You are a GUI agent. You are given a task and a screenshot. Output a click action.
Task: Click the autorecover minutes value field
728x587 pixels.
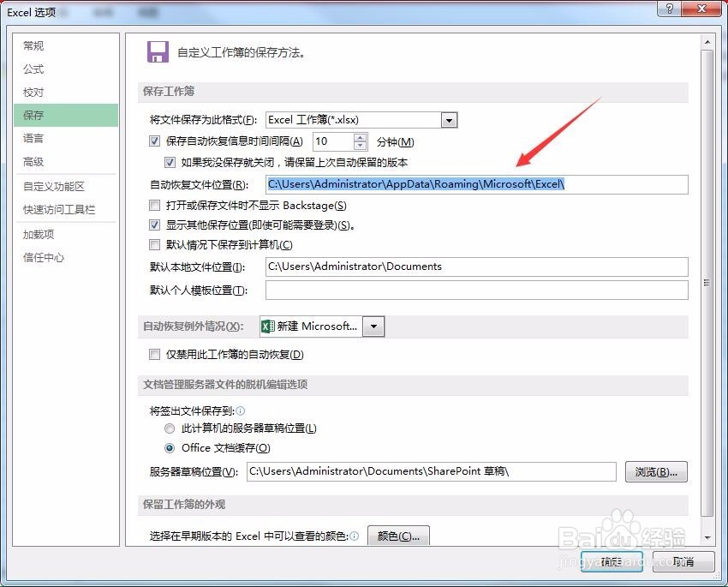click(333, 141)
